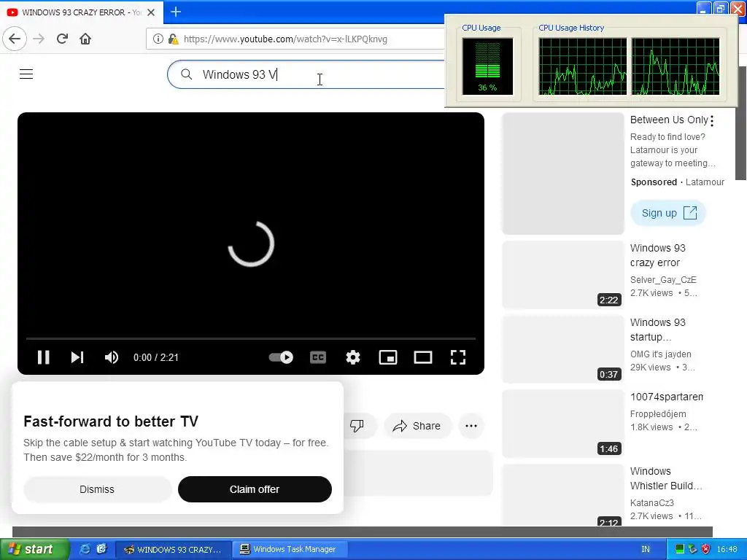Open the thumbnail of the 0:37 video
The height and width of the screenshot is (560, 747).
click(x=563, y=349)
